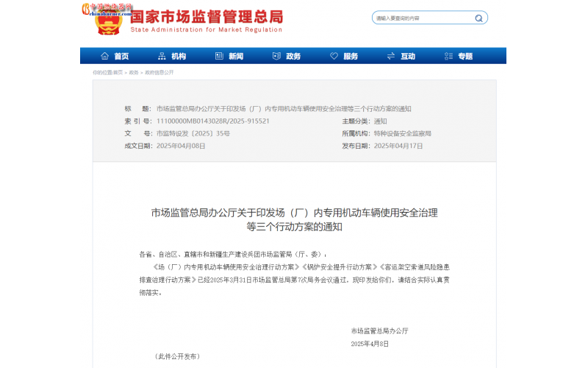Click the heart icon beside 服务
The image size is (588, 368).
(x=334, y=56)
